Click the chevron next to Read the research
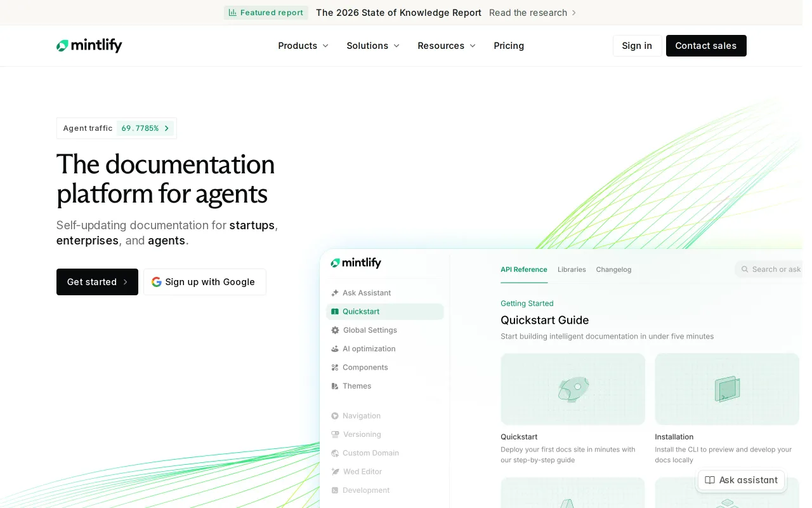The height and width of the screenshot is (508, 812). (x=574, y=13)
